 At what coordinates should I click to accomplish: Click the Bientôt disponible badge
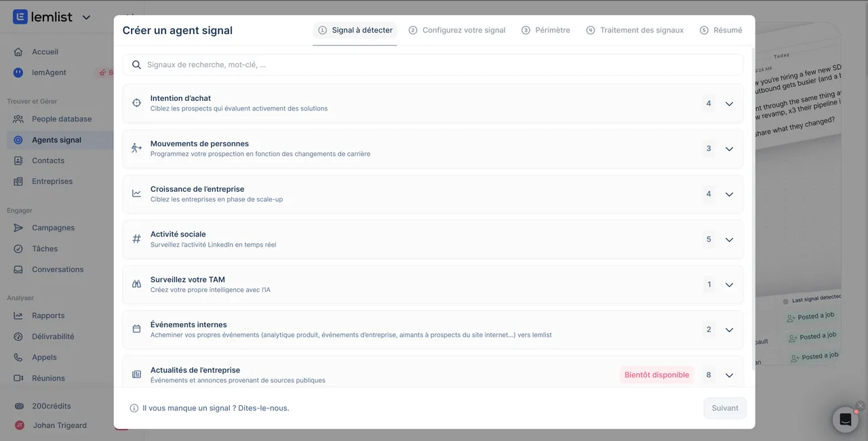click(x=656, y=375)
